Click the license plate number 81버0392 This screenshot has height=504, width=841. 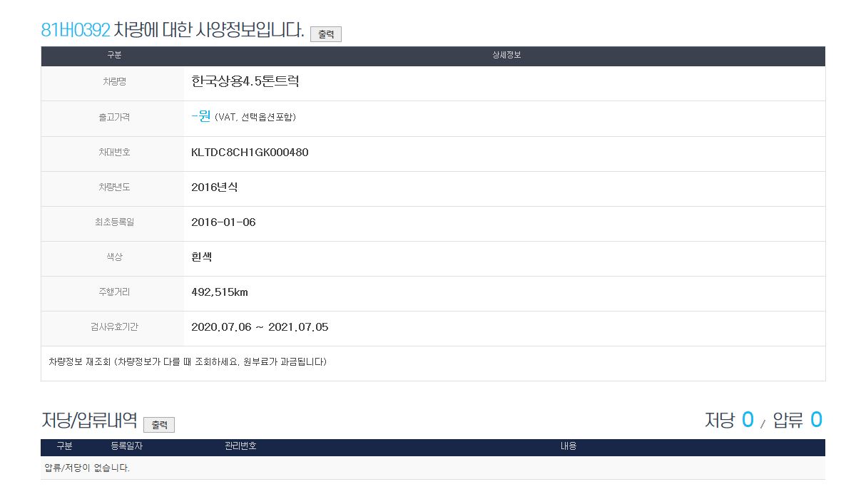point(76,30)
